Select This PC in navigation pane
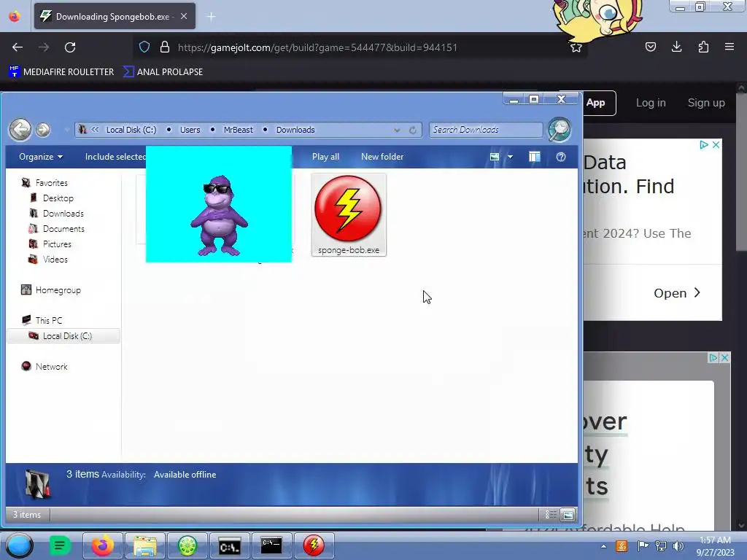This screenshot has height=560, width=747. tap(49, 321)
